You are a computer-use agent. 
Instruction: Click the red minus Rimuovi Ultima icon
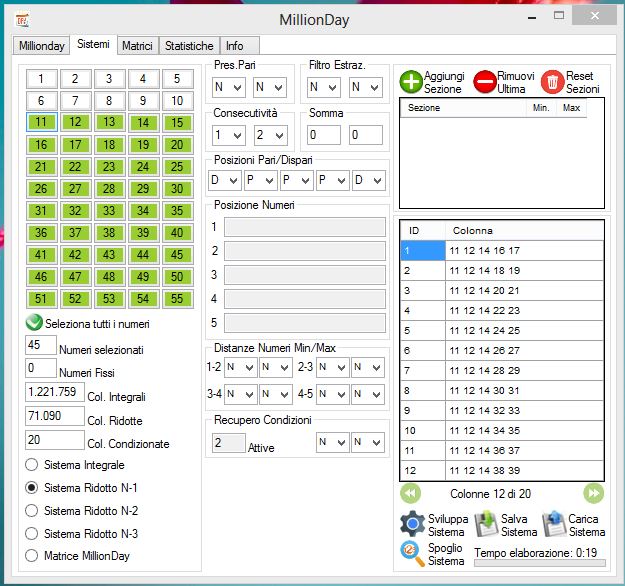(484, 82)
